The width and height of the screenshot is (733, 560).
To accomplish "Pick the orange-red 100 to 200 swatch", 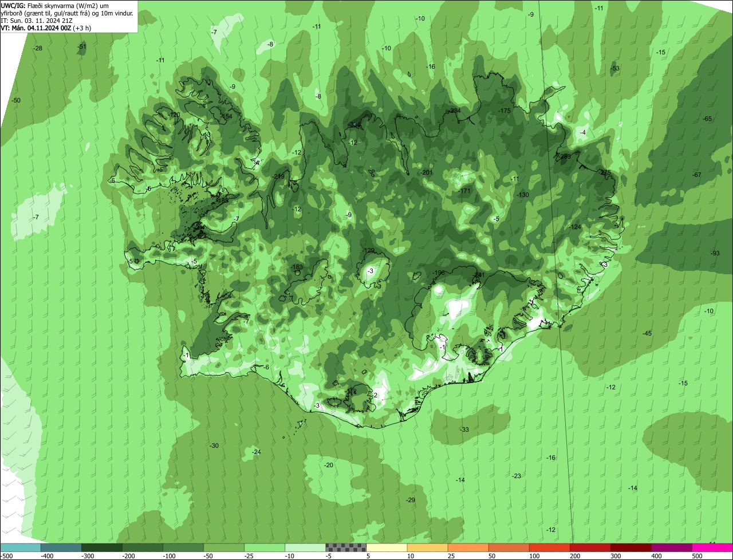I will 550,547.
